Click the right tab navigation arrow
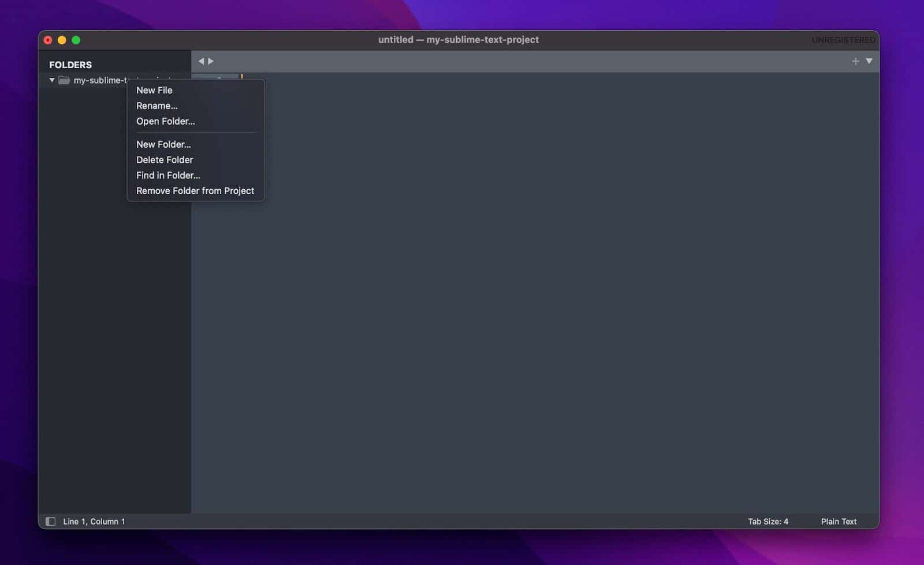The width and height of the screenshot is (924, 565). pyautogui.click(x=211, y=61)
